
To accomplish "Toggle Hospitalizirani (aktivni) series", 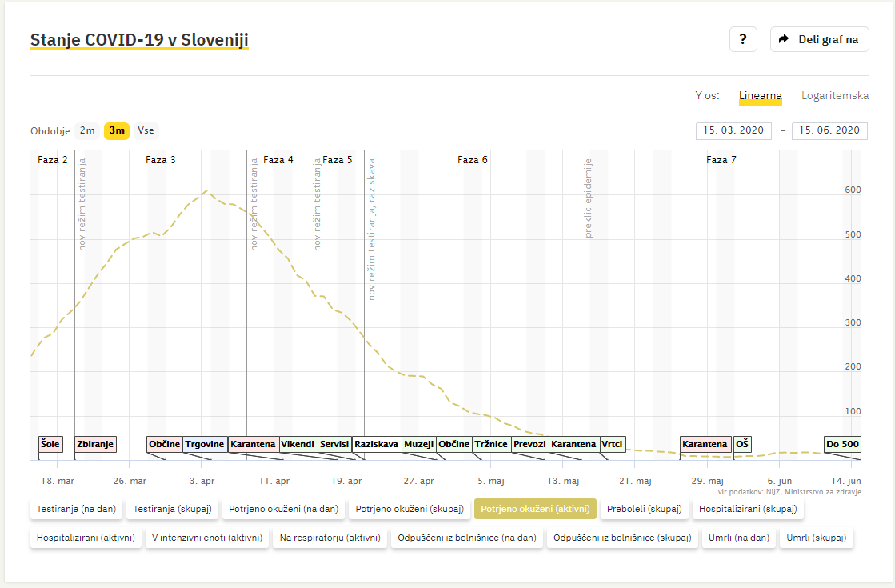I will click(86, 537).
